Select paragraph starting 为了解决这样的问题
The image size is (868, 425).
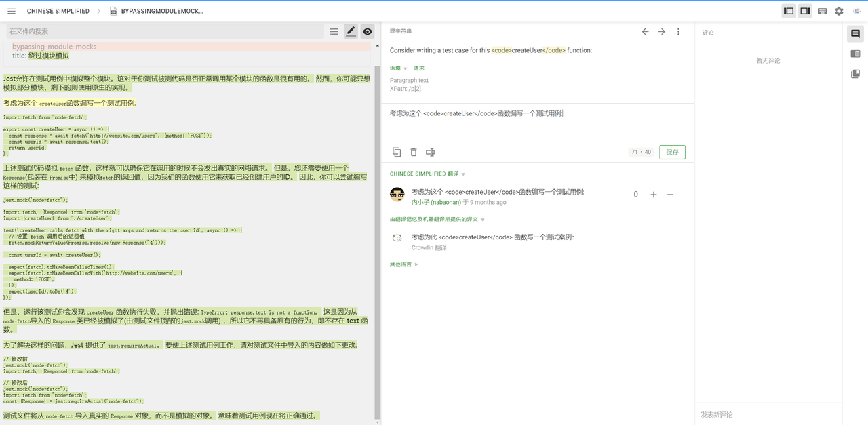pyautogui.click(x=180, y=345)
